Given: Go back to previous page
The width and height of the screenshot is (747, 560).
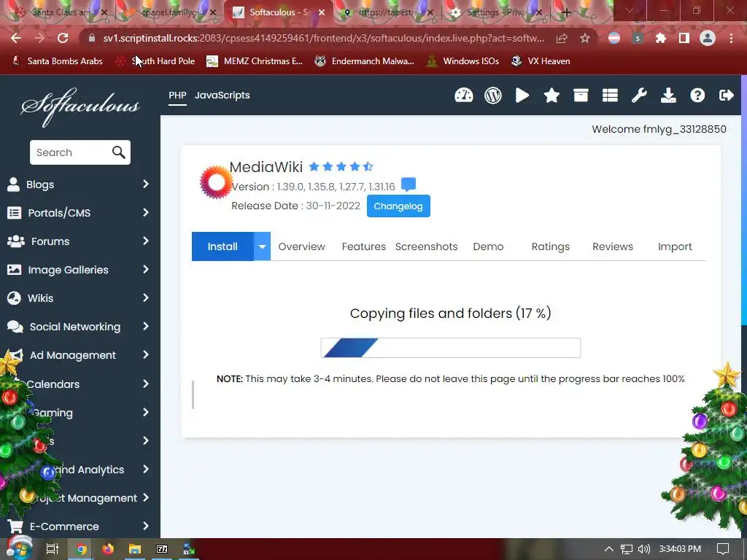Looking at the screenshot, I should (16, 38).
